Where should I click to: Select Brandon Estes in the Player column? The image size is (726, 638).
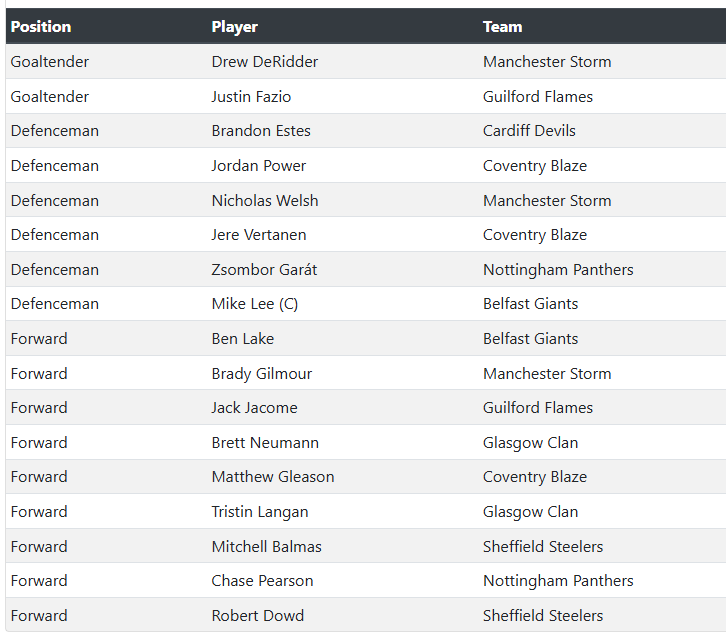261,131
